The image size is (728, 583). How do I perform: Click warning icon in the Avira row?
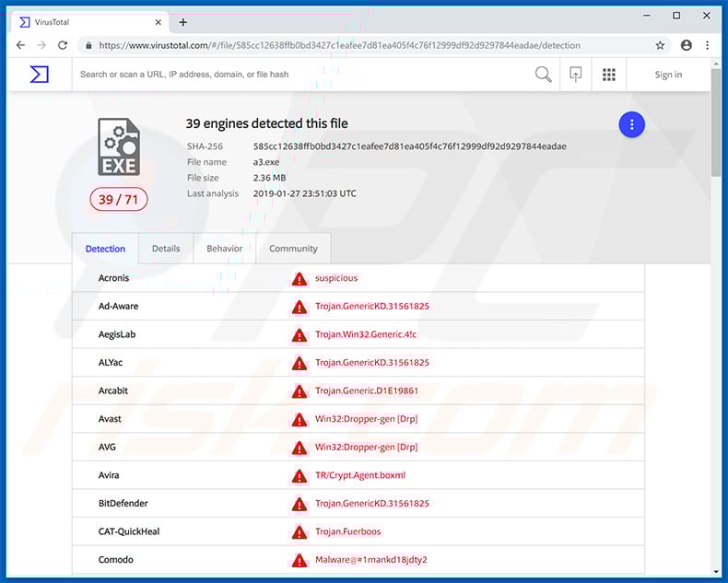tap(299, 476)
